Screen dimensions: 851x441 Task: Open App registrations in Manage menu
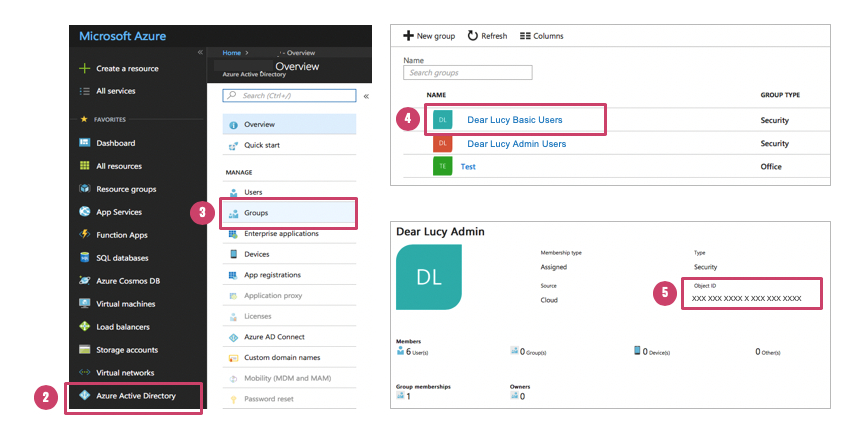272,275
